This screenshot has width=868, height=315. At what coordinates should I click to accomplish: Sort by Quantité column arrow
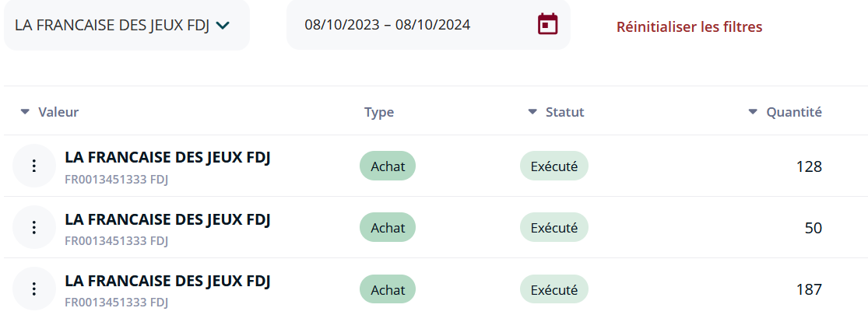tap(752, 112)
